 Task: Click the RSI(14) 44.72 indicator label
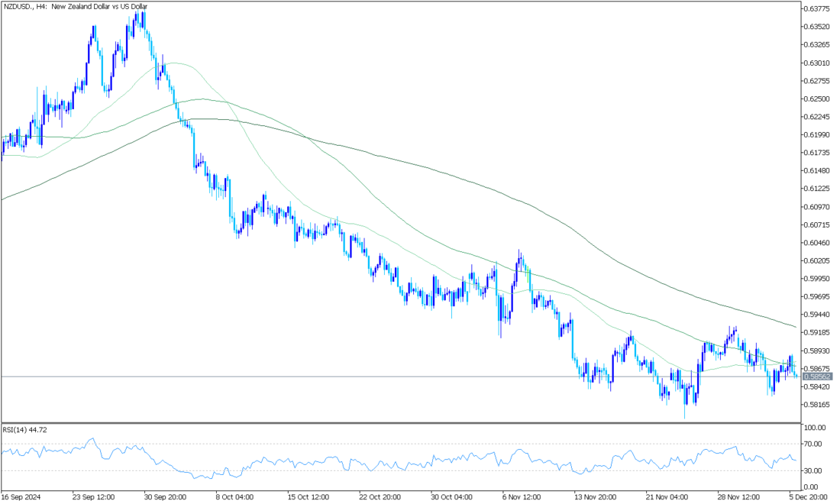(x=24, y=430)
